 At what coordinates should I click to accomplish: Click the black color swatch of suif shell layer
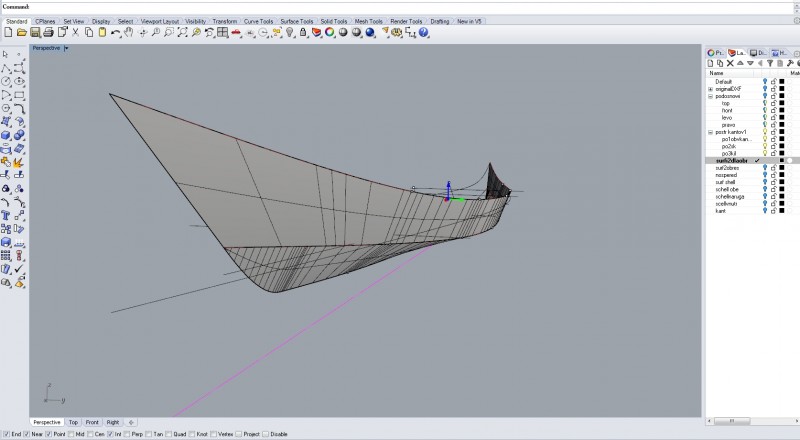782,182
